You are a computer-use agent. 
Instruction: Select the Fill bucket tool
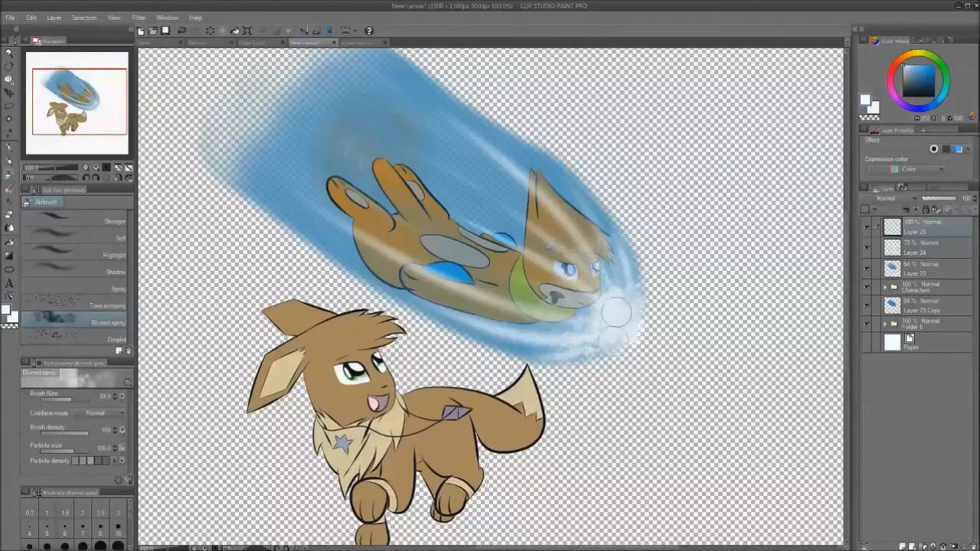pos(8,242)
